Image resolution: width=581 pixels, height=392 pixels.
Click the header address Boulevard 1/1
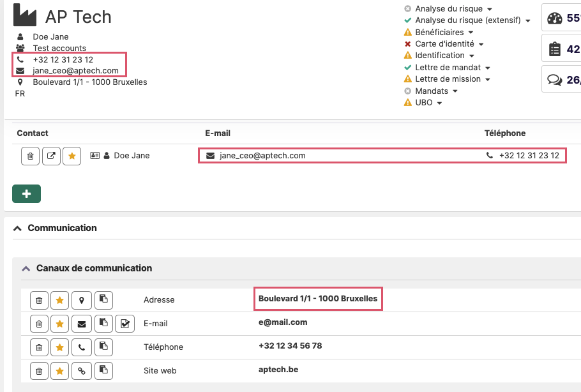[x=90, y=82]
